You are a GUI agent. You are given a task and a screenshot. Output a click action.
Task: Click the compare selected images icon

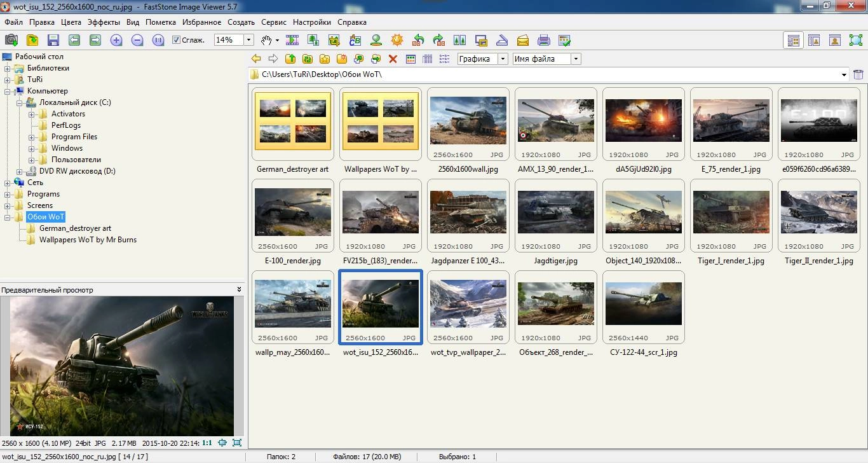coord(460,40)
